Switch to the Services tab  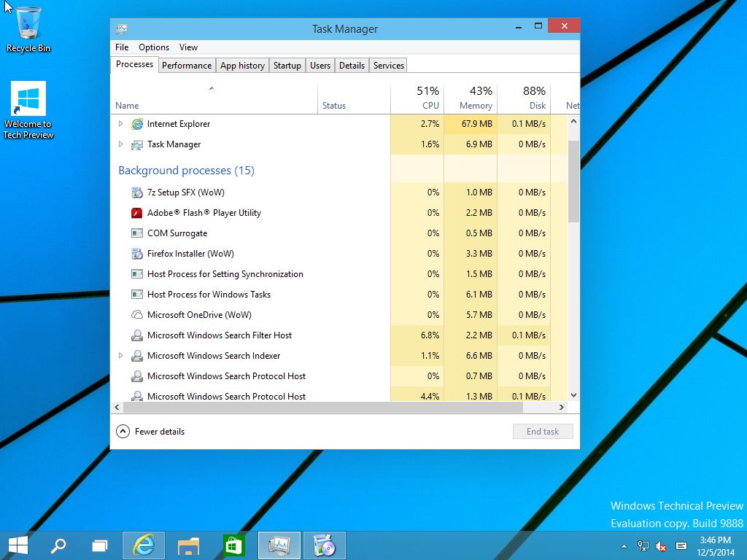point(389,65)
